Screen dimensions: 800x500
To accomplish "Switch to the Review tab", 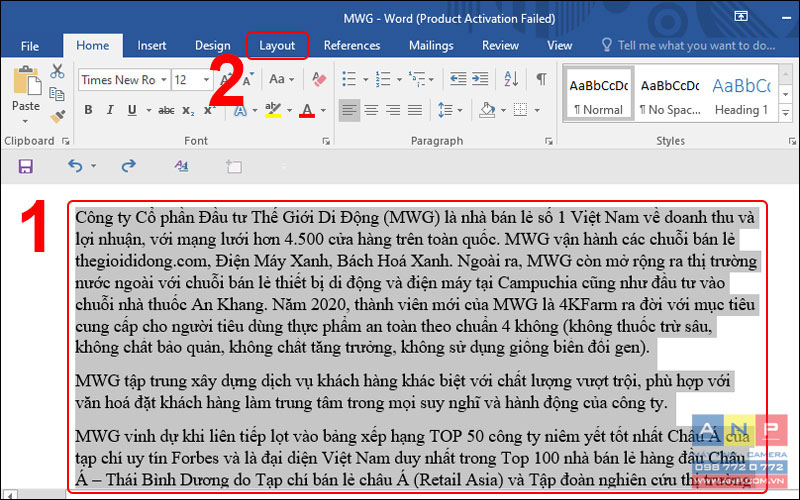I will point(500,45).
